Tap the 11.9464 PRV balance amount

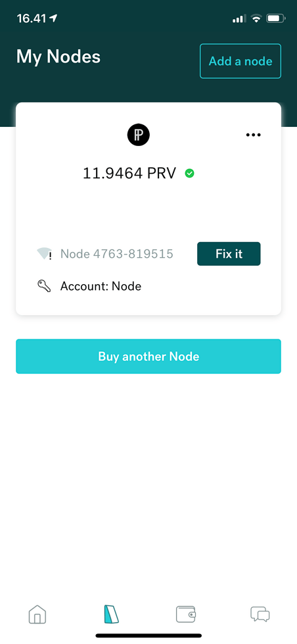point(129,173)
